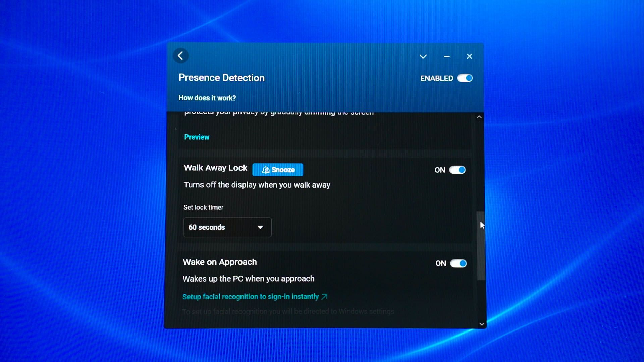Image resolution: width=644 pixels, height=362 pixels.
Task: Open the facial recognition external-link arrow icon
Action: tap(324, 297)
